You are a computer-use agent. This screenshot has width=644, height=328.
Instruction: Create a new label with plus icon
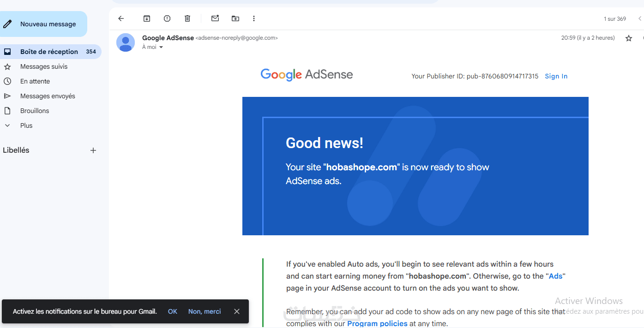tap(93, 150)
